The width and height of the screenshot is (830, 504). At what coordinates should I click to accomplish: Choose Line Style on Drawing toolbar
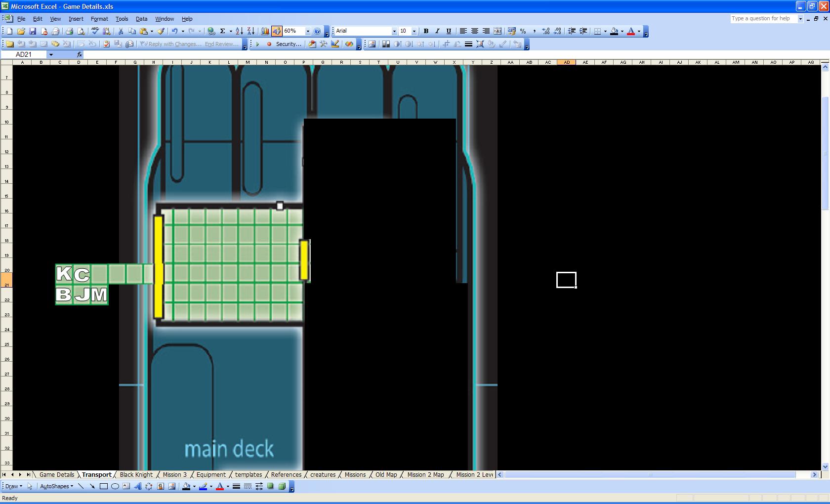[236, 486]
